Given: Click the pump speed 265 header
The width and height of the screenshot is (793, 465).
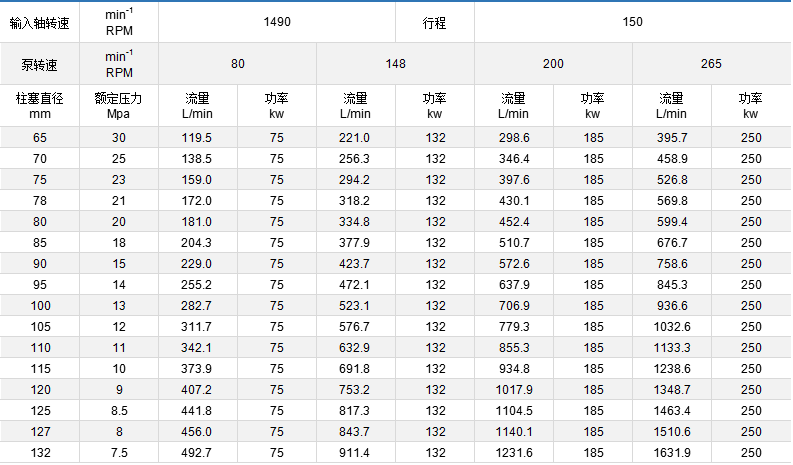Looking at the screenshot, I should (711, 64).
